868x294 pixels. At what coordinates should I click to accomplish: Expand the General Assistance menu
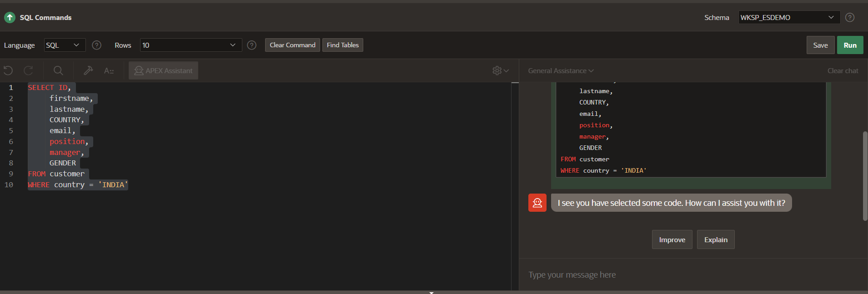[561, 70]
